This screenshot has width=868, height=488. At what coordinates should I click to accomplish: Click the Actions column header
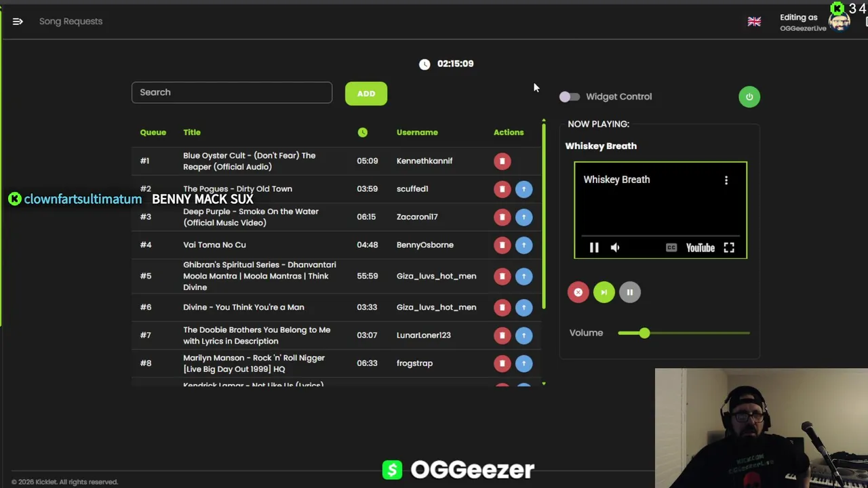509,132
